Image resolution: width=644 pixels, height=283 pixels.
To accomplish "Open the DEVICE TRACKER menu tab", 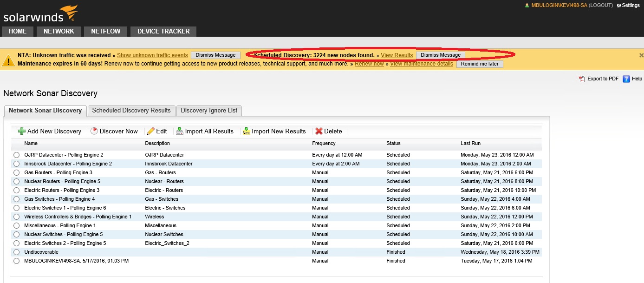I will [x=163, y=32].
